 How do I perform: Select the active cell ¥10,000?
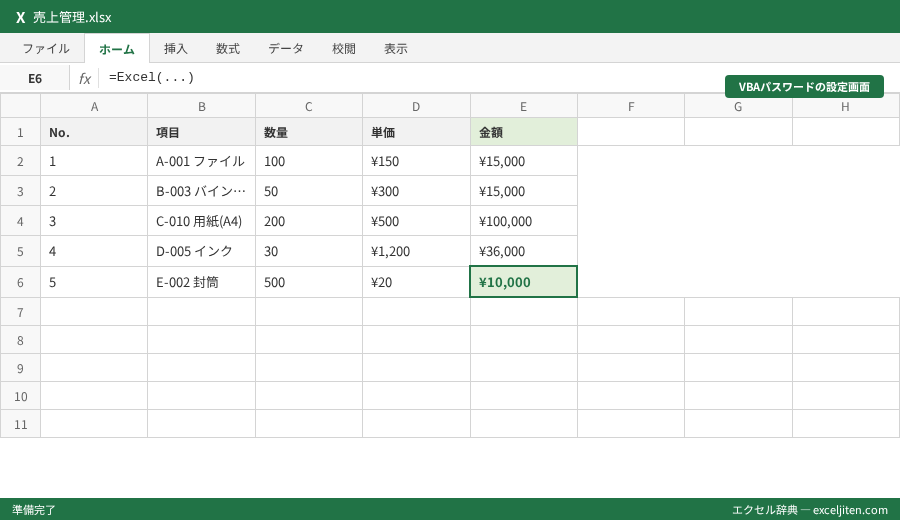click(523, 282)
